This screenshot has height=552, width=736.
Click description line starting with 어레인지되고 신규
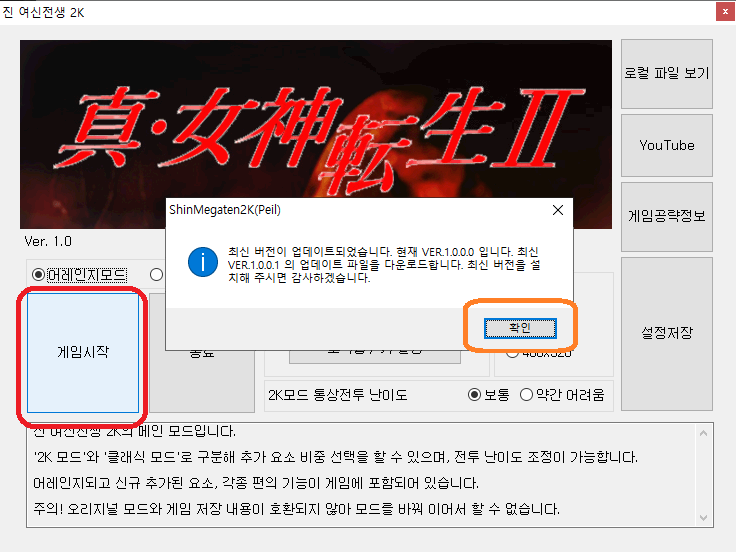[256, 483]
